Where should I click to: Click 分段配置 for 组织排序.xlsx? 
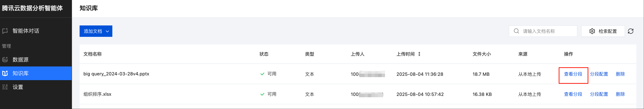click(x=599, y=94)
